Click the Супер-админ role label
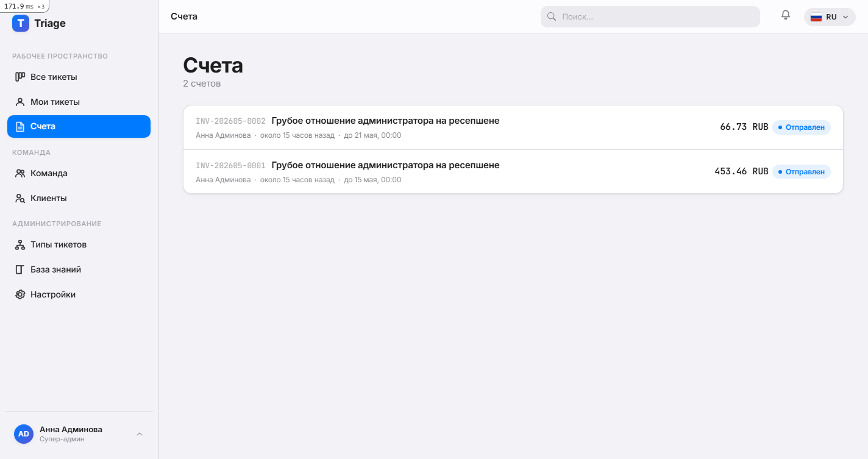Viewport: 868px width, 459px height. [62, 439]
